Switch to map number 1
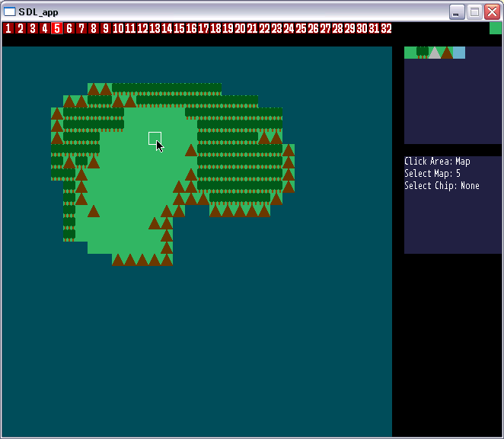504x439 pixels. [x=8, y=28]
